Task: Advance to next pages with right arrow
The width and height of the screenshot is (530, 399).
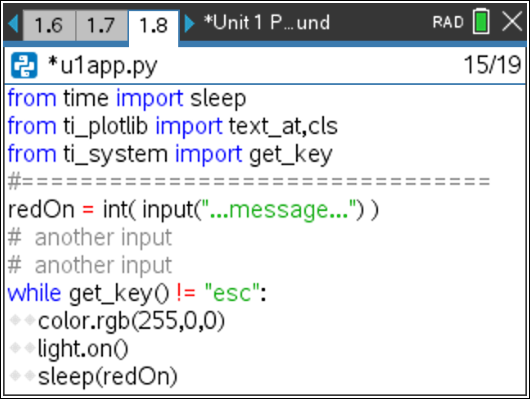Action: [x=190, y=23]
